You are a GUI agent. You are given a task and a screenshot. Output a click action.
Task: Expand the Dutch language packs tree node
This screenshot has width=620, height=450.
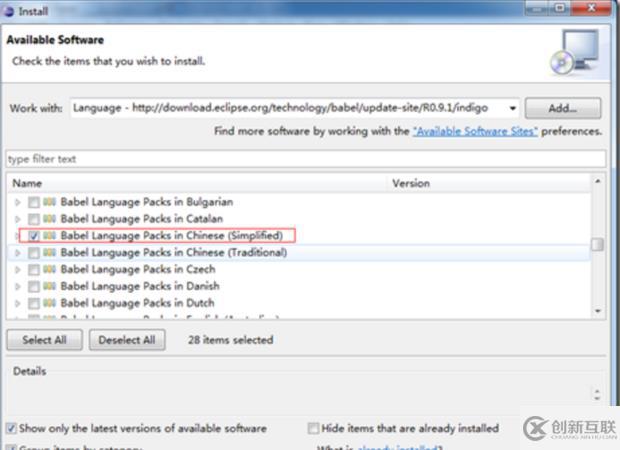[17, 303]
